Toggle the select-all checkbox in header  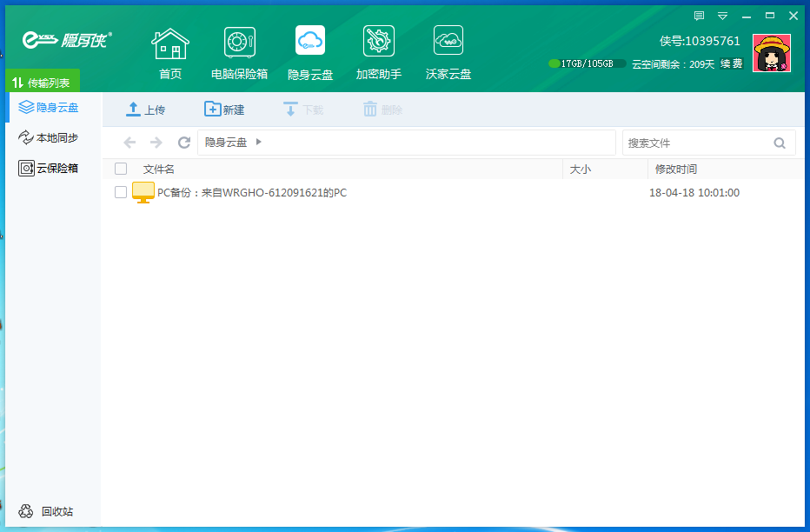tap(121, 169)
